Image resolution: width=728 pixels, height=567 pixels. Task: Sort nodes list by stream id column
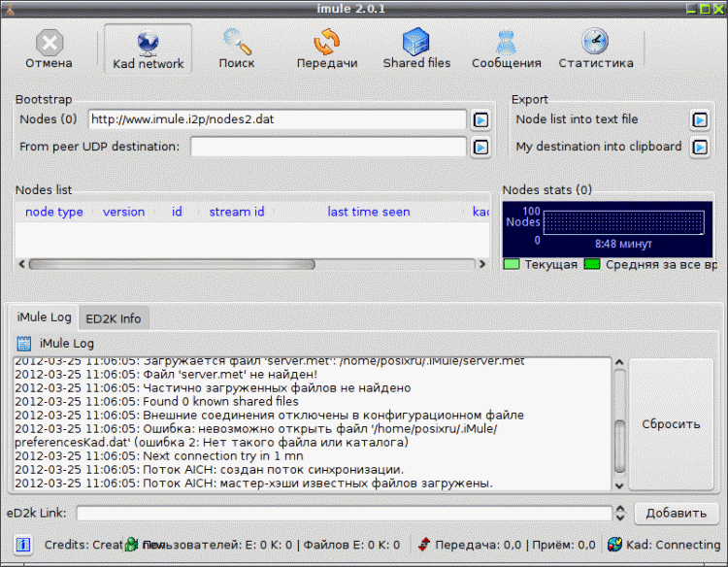(x=236, y=213)
